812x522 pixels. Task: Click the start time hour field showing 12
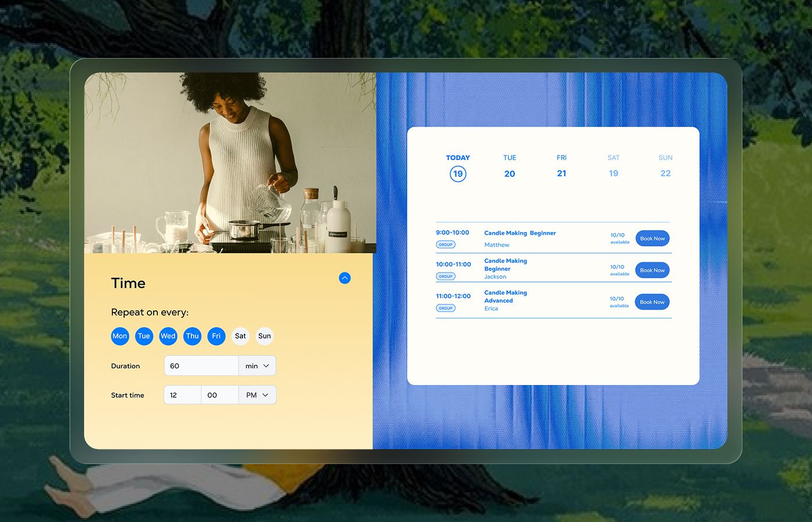[182, 394]
